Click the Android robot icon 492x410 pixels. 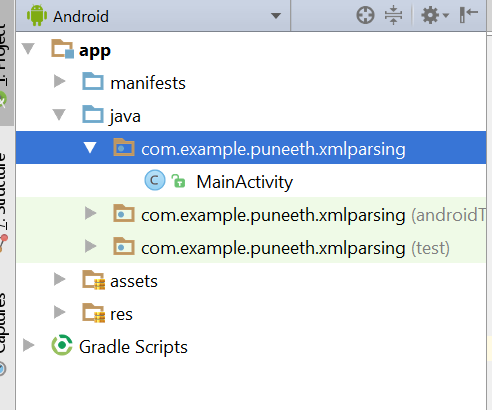click(x=37, y=15)
